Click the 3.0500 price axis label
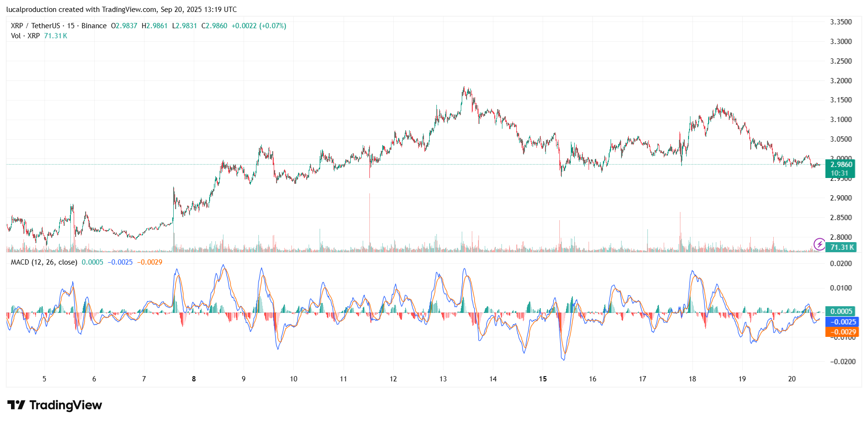 (841, 139)
